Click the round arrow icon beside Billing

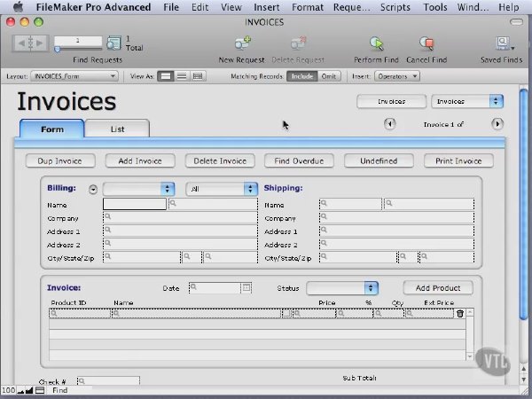[93, 190]
